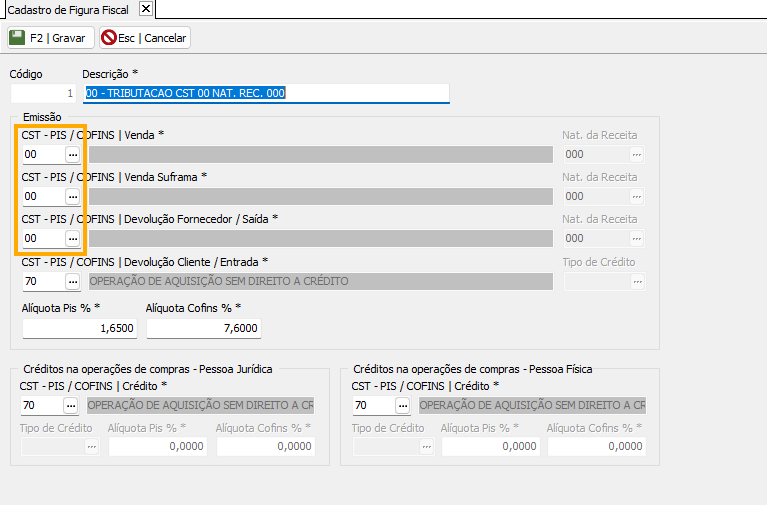Image resolution: width=767 pixels, height=505 pixels.
Task: Click the Alíquota Pis % field in Emissão
Action: (79, 328)
